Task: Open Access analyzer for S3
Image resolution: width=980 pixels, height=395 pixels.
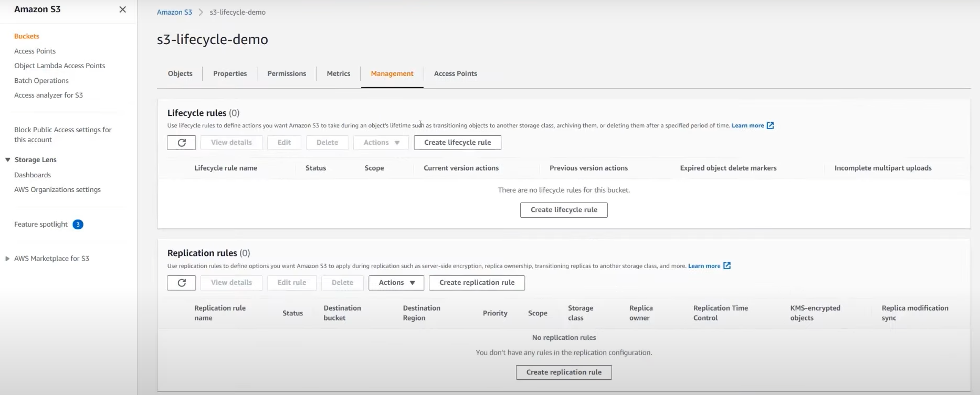Action: 48,95
